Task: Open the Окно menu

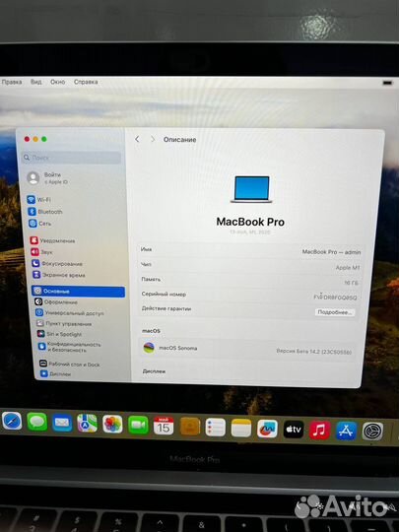Action: pyautogui.click(x=58, y=82)
